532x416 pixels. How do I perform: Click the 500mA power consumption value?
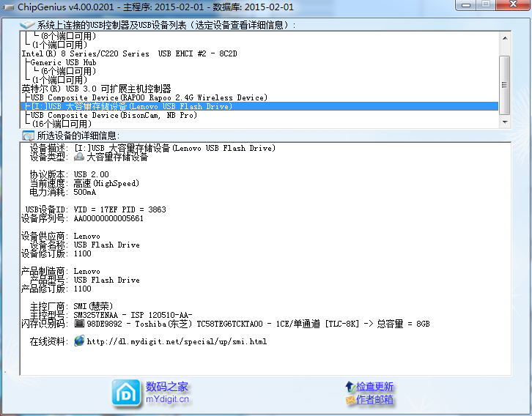[85, 192]
